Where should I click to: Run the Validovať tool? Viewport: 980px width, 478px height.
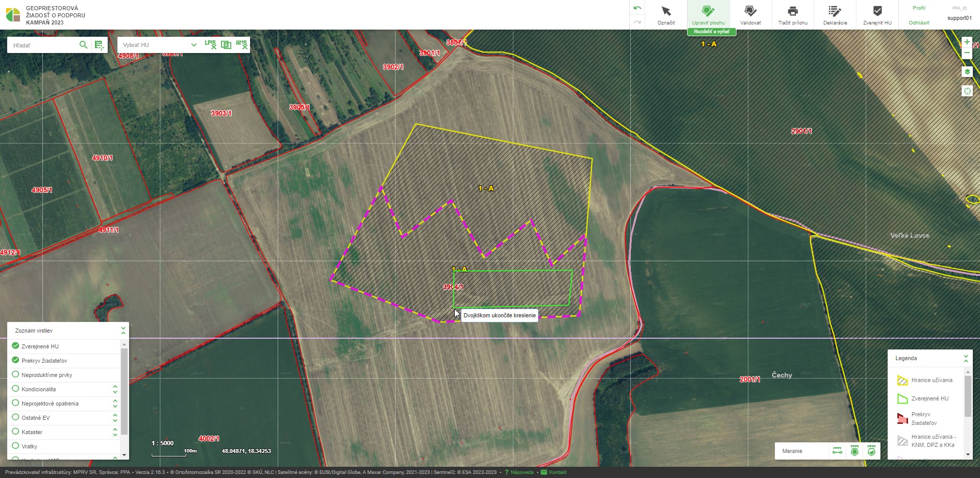[x=750, y=15]
